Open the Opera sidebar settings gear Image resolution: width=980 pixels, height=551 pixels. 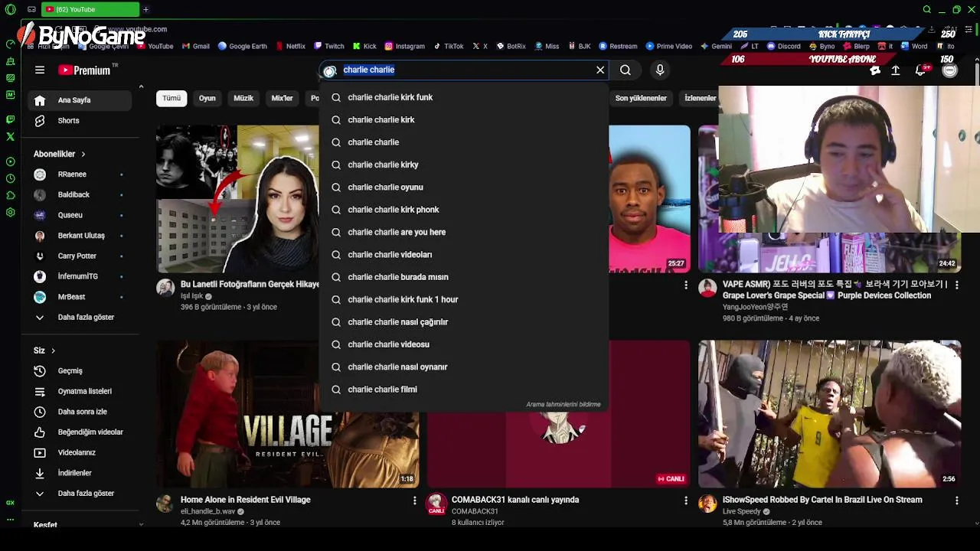point(10,212)
